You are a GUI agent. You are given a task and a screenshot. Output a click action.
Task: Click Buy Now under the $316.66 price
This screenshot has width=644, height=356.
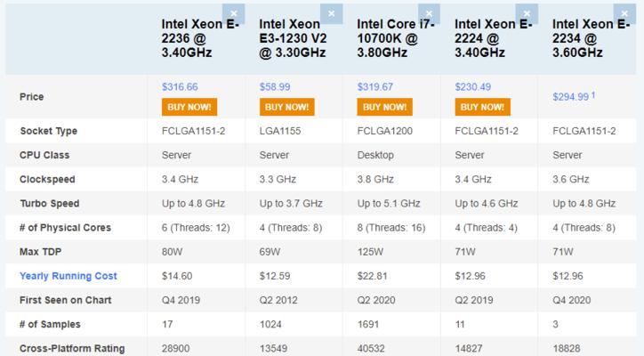pyautogui.click(x=189, y=107)
